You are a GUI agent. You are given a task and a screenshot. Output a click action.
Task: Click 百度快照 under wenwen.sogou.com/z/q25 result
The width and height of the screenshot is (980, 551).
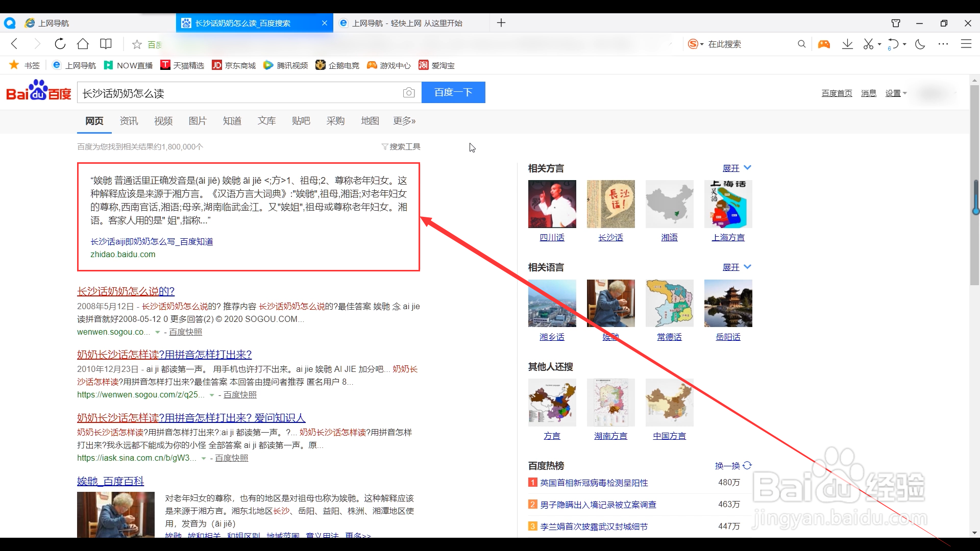point(240,395)
